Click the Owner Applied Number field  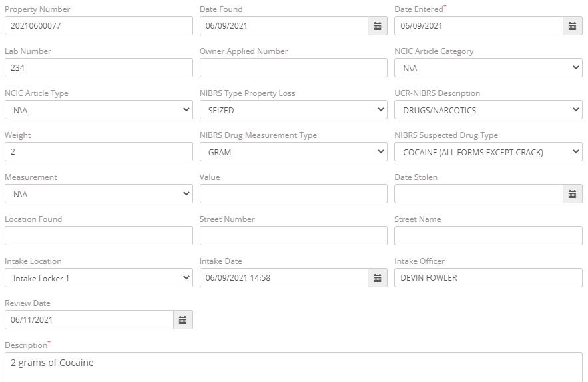(x=293, y=68)
